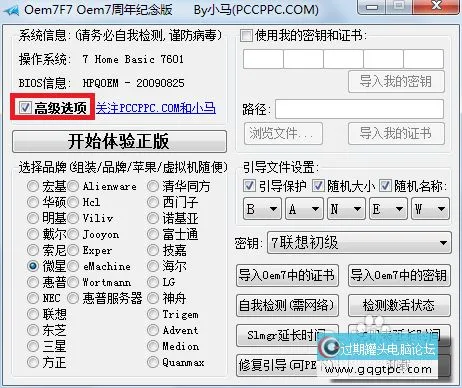Choose the 三星 brand option
462x388 pixels.
click(33, 346)
